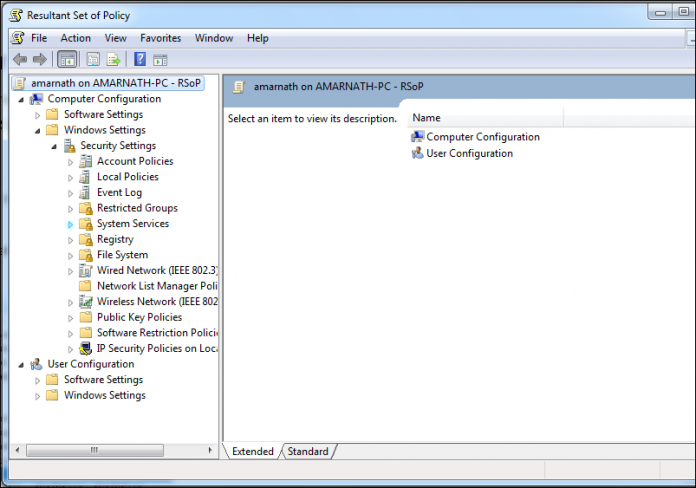Click the Account Policies icon
The height and width of the screenshot is (488, 696).
click(85, 161)
